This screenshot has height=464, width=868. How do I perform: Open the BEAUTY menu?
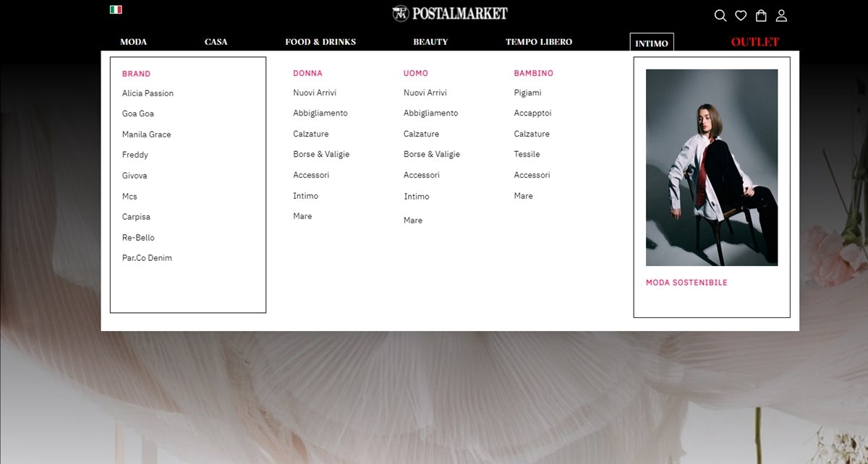click(x=430, y=42)
